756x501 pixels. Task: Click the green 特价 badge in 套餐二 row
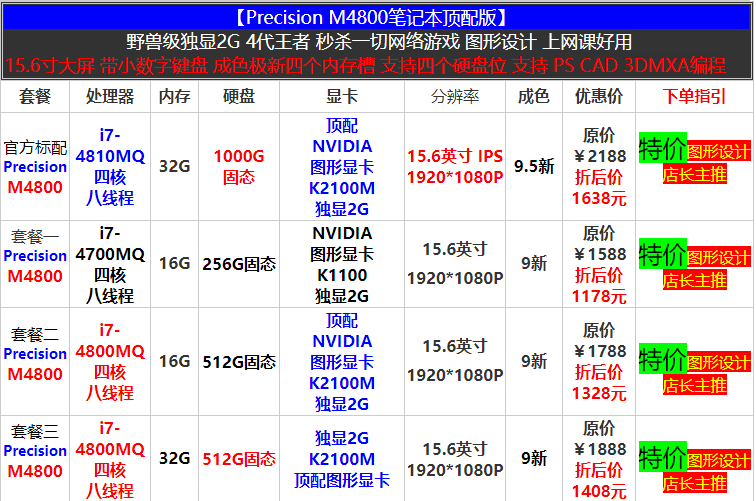click(662, 359)
